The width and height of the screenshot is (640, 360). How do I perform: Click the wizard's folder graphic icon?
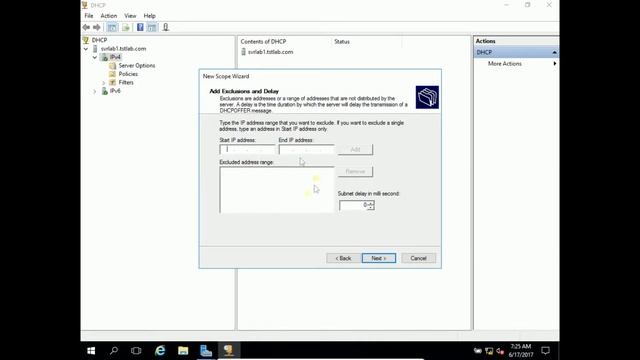[427, 97]
